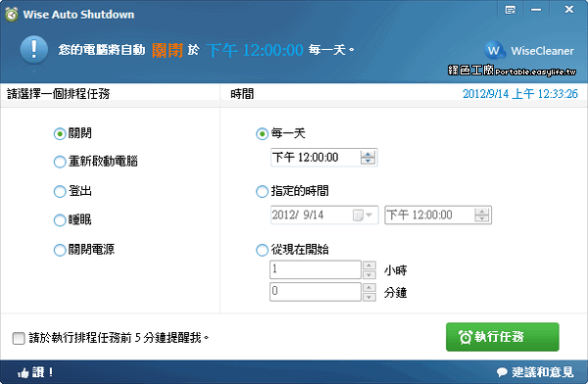This screenshot has height=384, width=588.
Task: Click the current date-time 2012/9/14 上午 12:33:26
Action: point(519,94)
